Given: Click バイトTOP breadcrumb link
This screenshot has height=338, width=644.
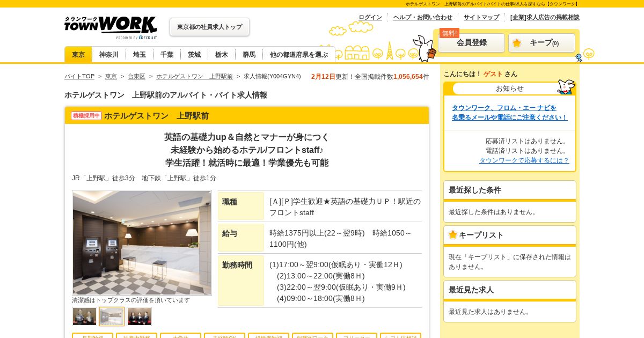Looking at the screenshot, I should (x=79, y=77).
